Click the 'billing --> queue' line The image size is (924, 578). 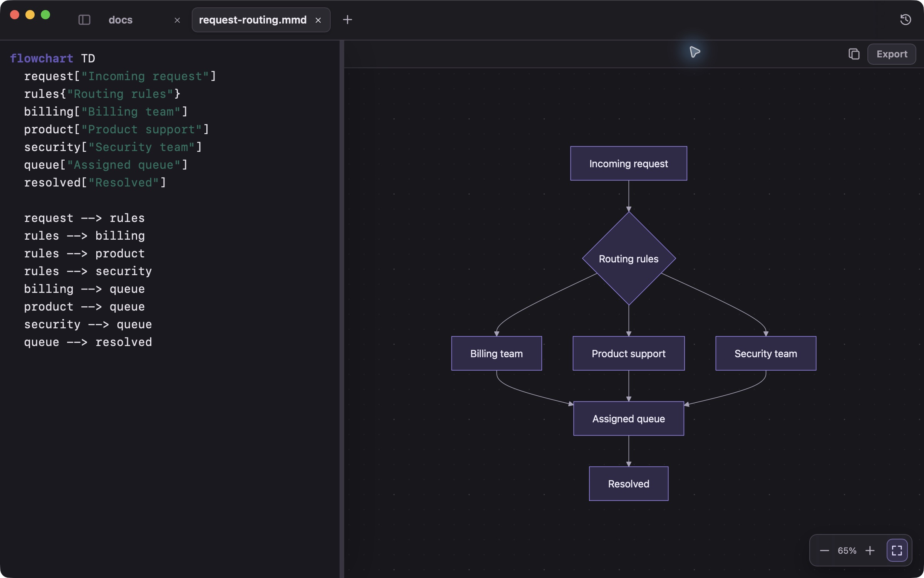click(x=84, y=289)
